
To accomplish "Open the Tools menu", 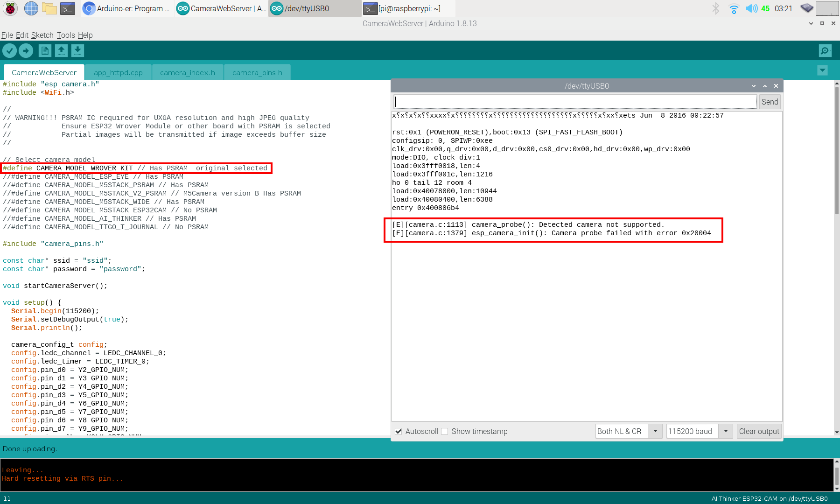I will coord(65,35).
